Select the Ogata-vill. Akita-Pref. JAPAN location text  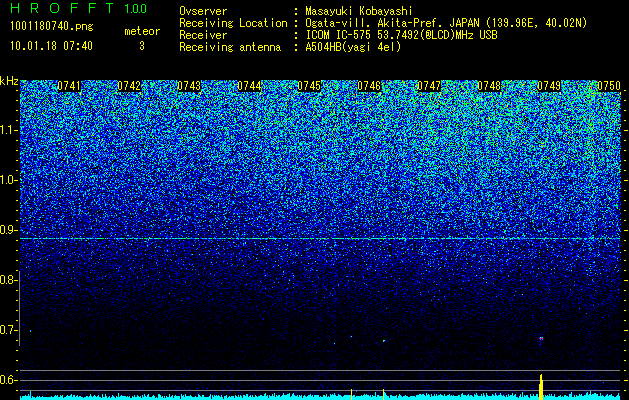pyautogui.click(x=446, y=23)
